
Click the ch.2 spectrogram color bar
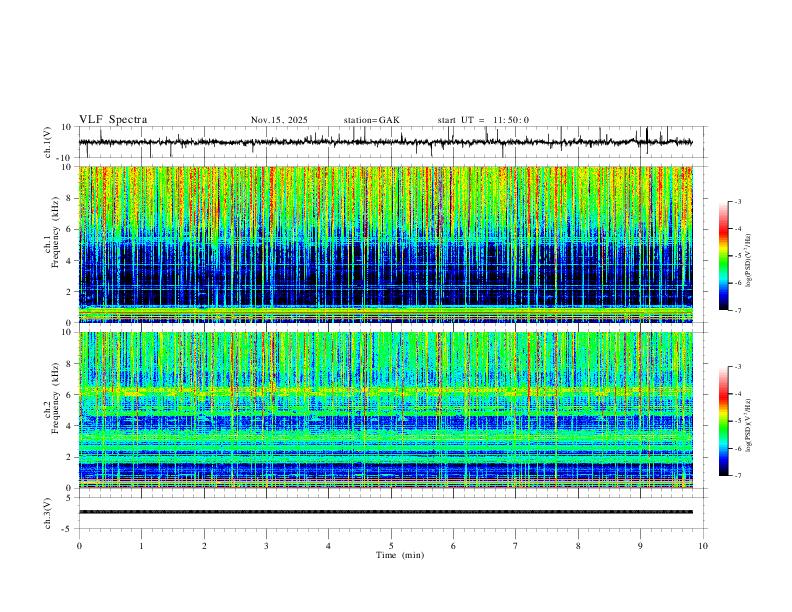[723, 421]
